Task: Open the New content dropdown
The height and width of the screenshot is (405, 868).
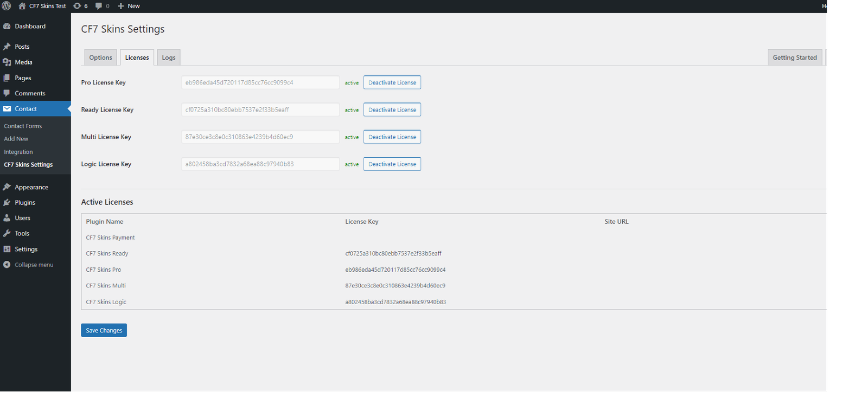Action: [x=129, y=6]
